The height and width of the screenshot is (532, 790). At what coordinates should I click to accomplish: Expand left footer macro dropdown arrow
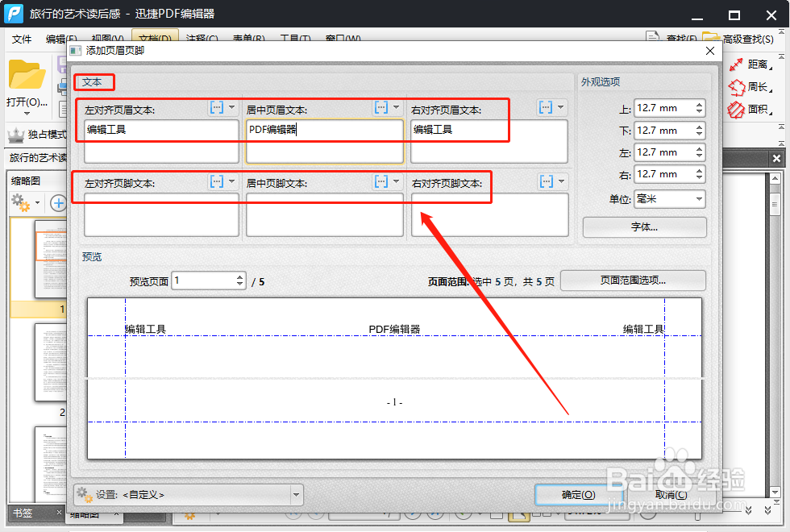point(232,181)
